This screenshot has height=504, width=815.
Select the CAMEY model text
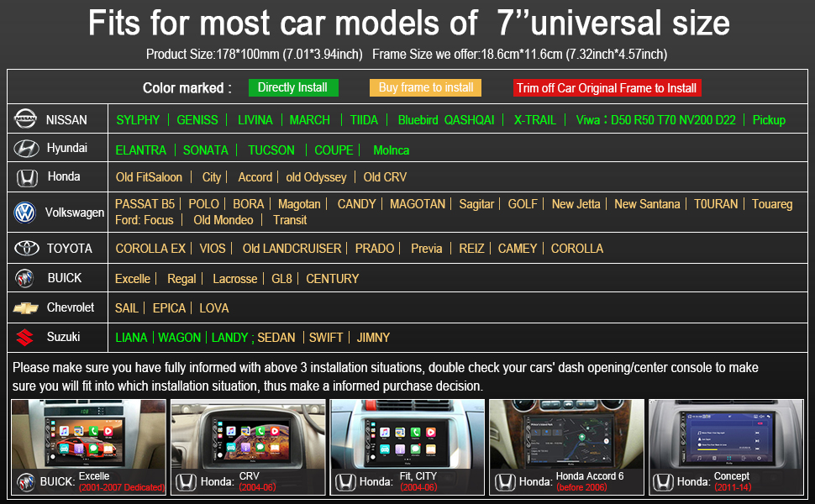pyautogui.click(x=518, y=249)
